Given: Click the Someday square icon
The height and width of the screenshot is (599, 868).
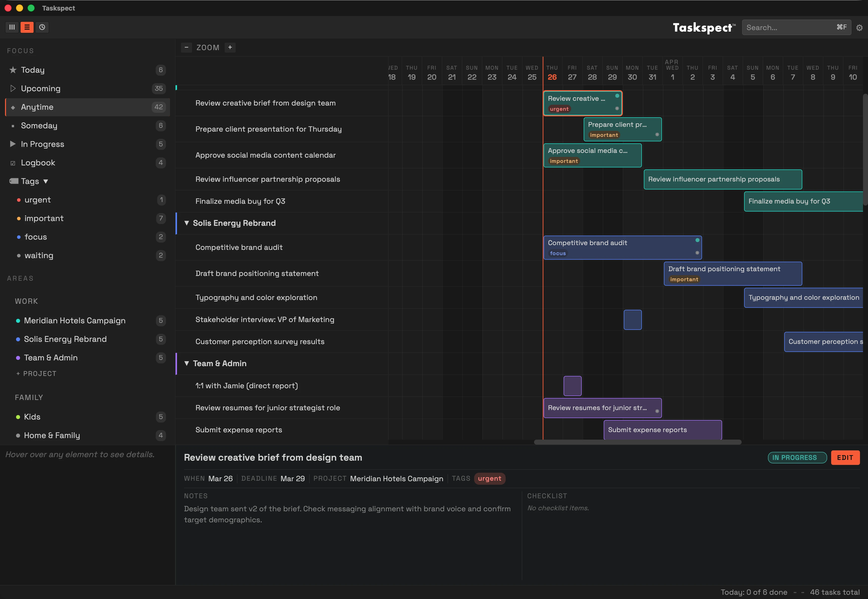Looking at the screenshot, I should (x=13, y=126).
